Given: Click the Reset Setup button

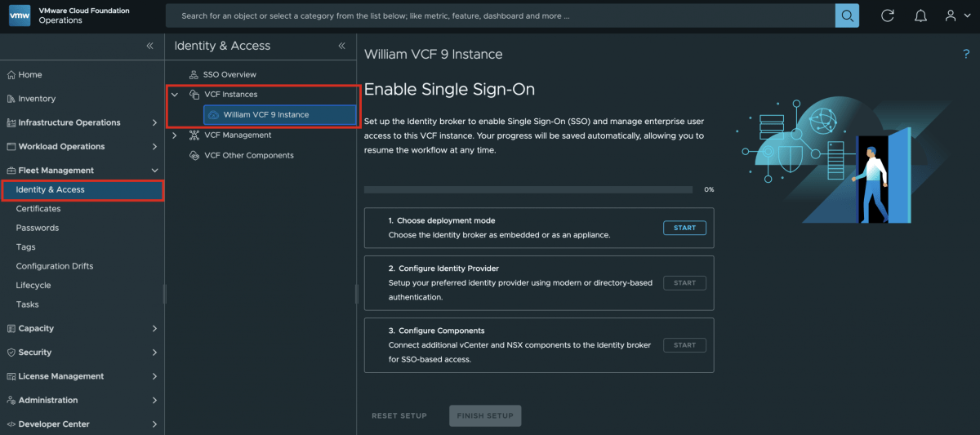Looking at the screenshot, I should (x=399, y=415).
